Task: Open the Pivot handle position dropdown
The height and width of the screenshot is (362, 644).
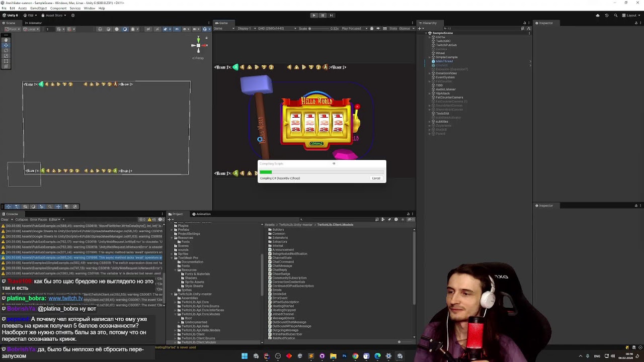Action: click(x=13, y=29)
